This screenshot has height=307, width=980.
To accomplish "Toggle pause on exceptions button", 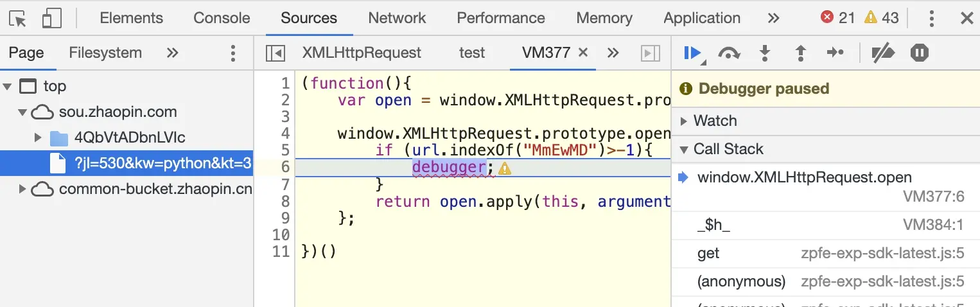I will 920,53.
